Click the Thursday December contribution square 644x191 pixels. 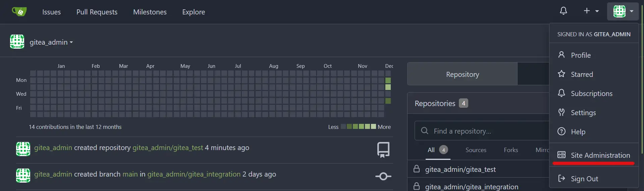point(388,101)
